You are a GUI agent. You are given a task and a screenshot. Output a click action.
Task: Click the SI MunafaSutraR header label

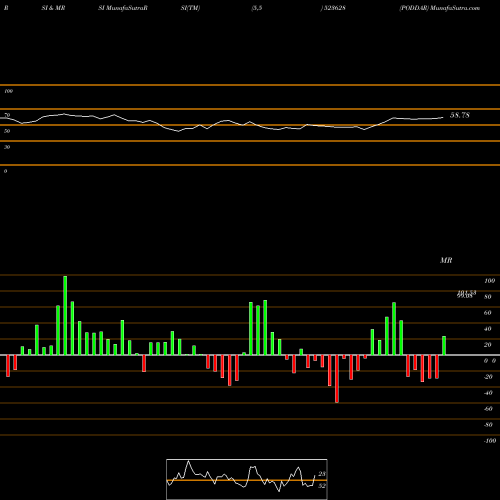123,8
